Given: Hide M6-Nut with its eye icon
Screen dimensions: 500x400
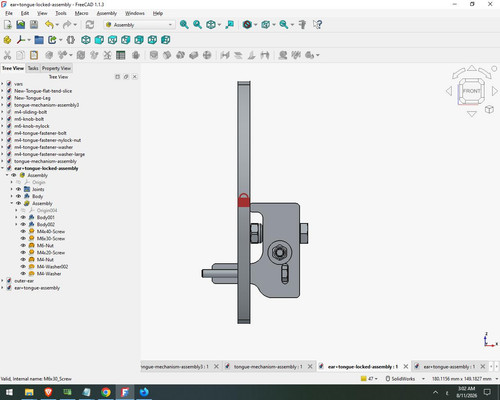Looking at the screenshot, I should [x=23, y=245].
